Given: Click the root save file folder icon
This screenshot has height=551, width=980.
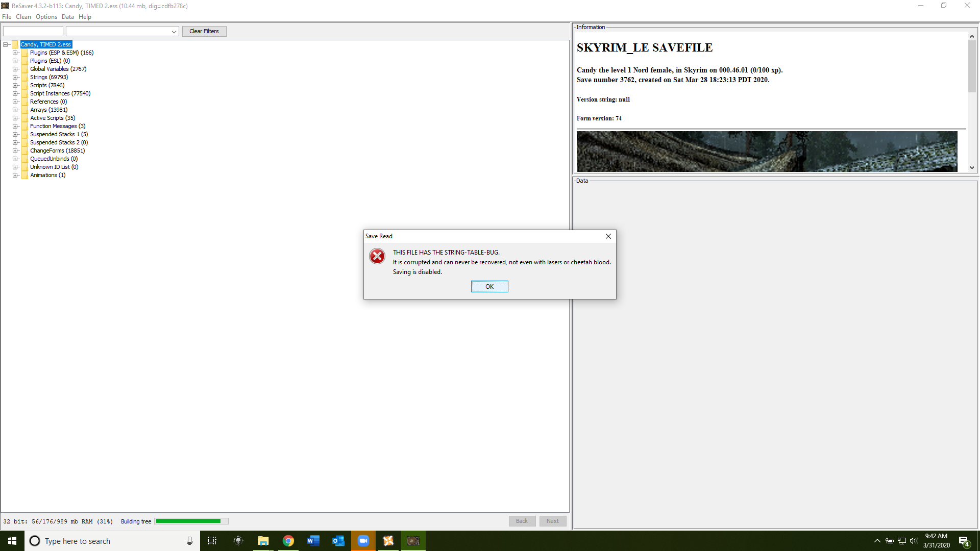Looking at the screenshot, I should pyautogui.click(x=15, y=45).
